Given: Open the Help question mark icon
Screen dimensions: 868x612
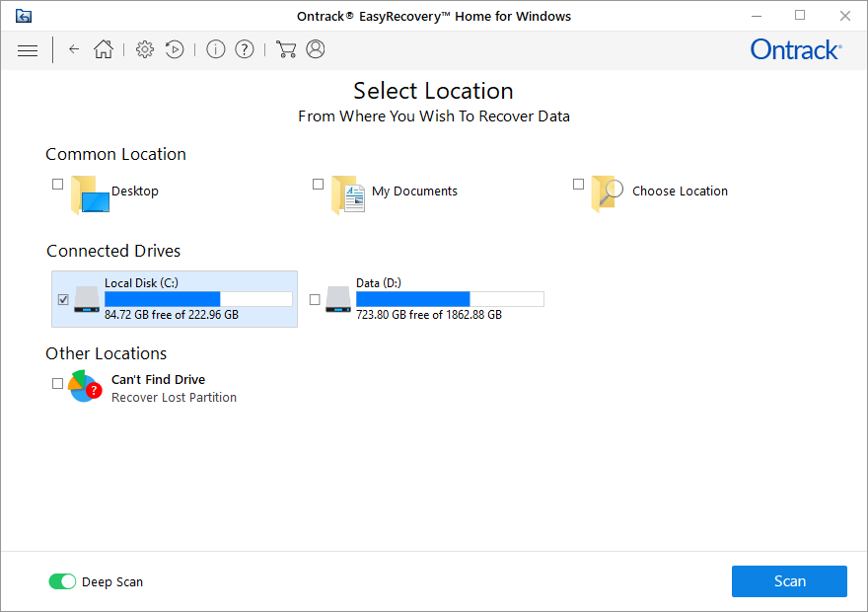Looking at the screenshot, I should point(245,49).
